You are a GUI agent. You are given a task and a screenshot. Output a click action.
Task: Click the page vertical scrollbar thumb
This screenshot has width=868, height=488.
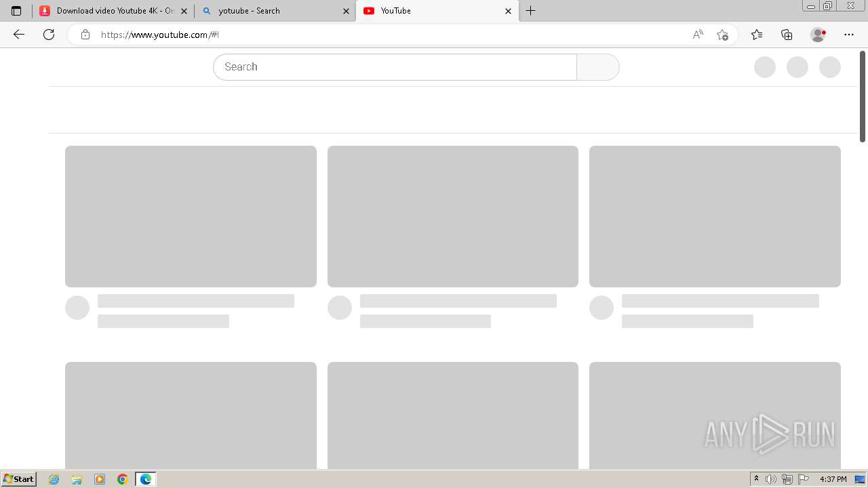863,96
